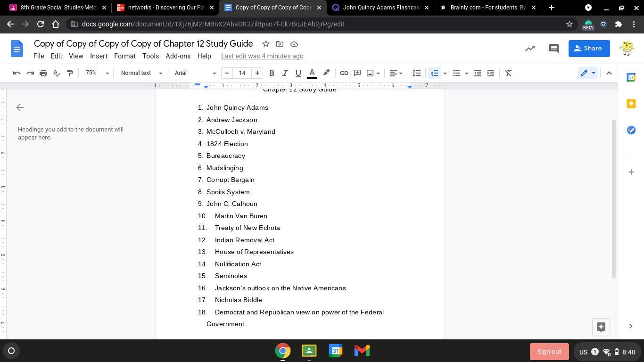Viewport: 644px width, 362px height.
Task: Click the Share button
Action: click(588, 49)
